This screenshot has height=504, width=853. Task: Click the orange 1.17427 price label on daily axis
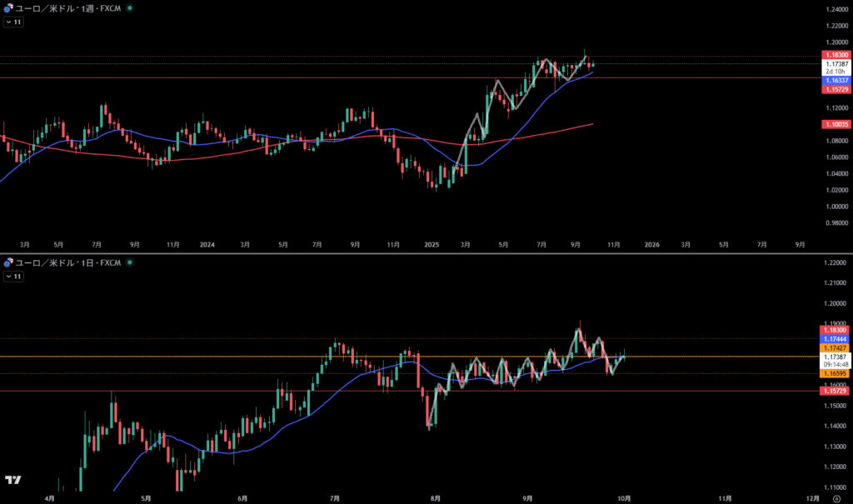point(836,347)
